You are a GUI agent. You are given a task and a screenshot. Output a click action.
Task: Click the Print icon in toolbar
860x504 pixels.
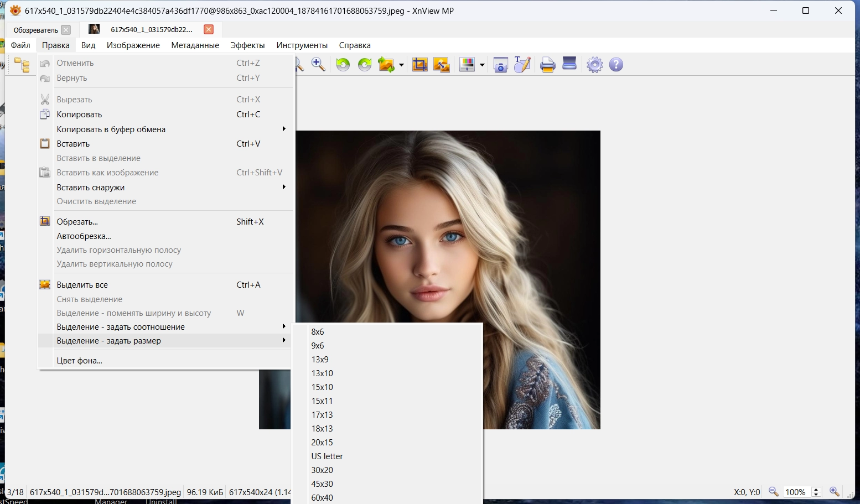coord(547,65)
